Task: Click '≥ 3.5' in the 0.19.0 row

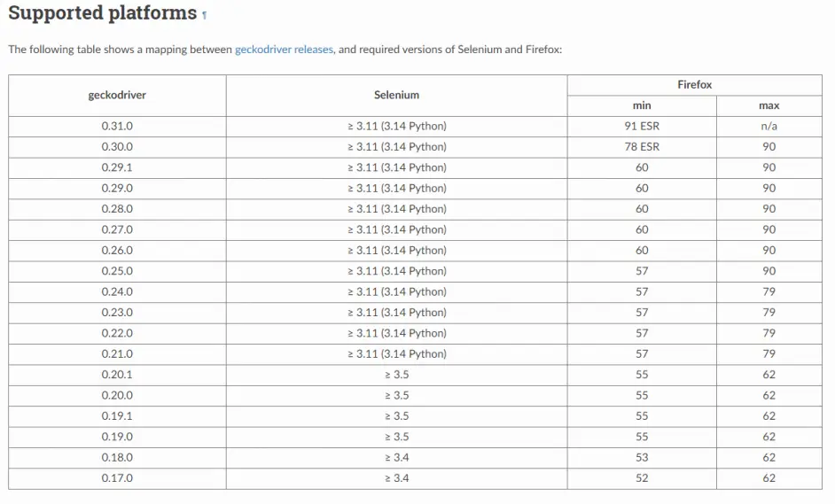Action: point(397,438)
